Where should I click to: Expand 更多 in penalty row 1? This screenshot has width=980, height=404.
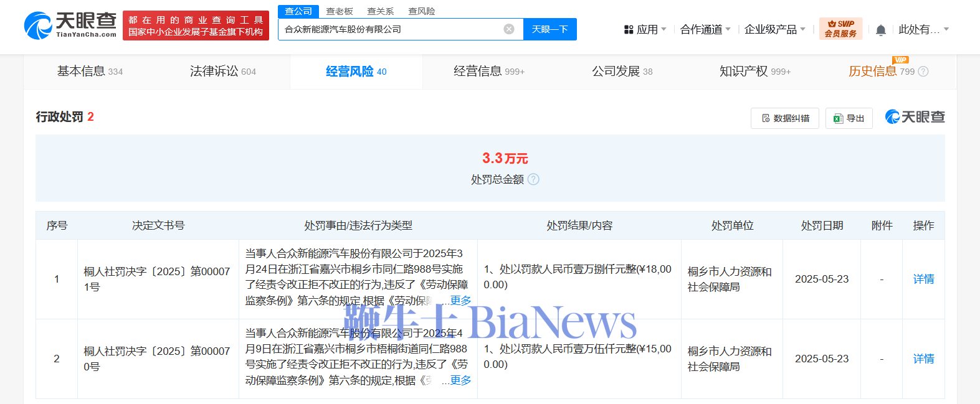(460, 301)
